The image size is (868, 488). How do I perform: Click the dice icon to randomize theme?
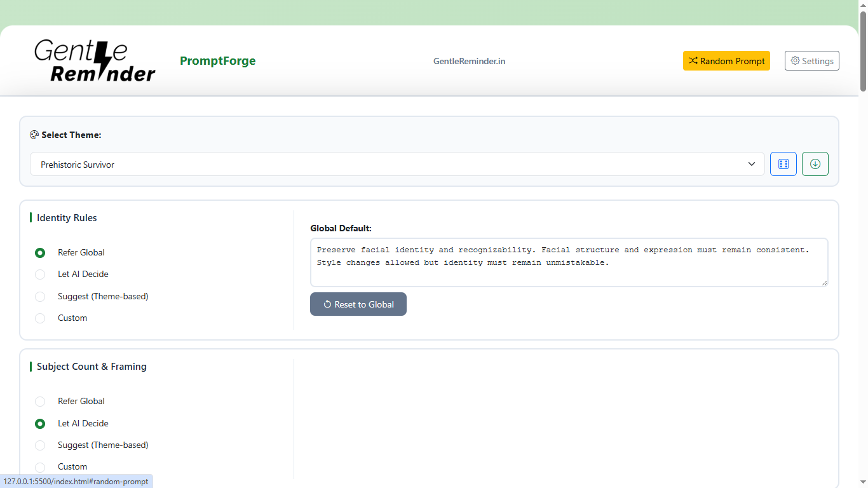click(x=783, y=164)
